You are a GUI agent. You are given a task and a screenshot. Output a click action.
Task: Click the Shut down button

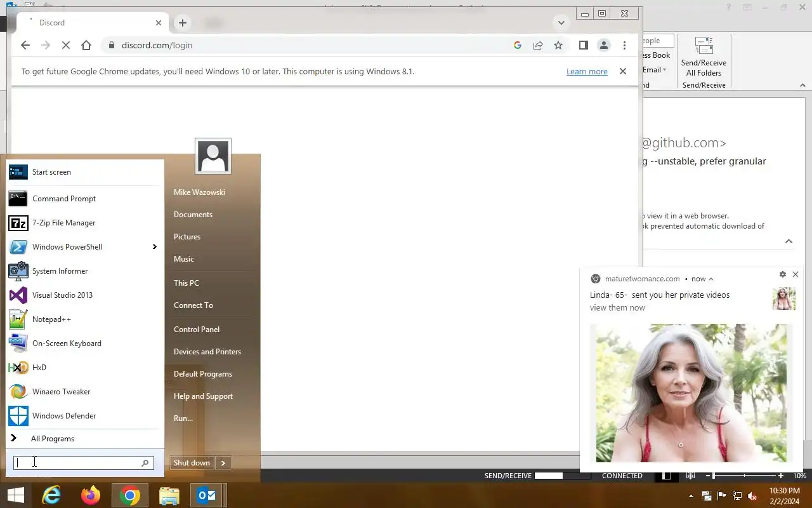click(x=192, y=463)
